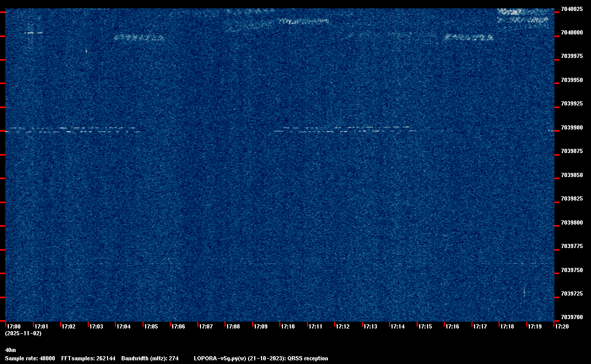Click the 17:08 time axis label
591x364 pixels.
click(233, 326)
